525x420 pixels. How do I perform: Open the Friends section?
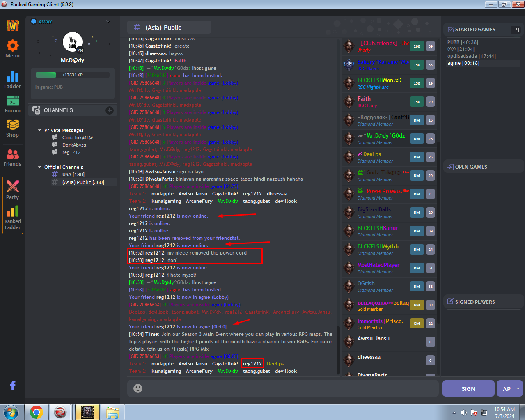coord(12,158)
